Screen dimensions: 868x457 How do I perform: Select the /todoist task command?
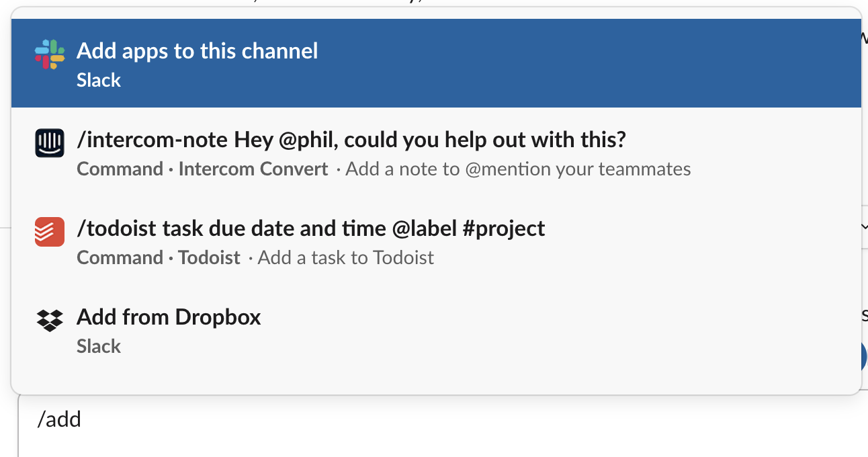[309, 241]
